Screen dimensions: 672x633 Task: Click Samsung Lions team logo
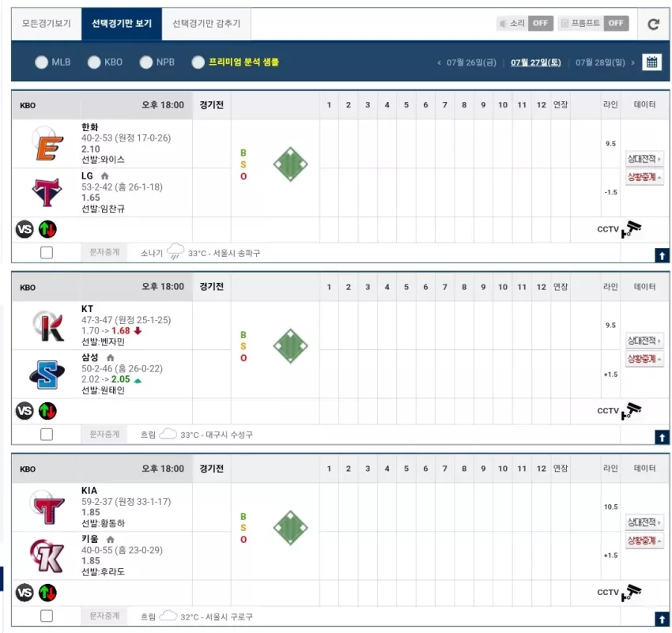click(x=47, y=375)
